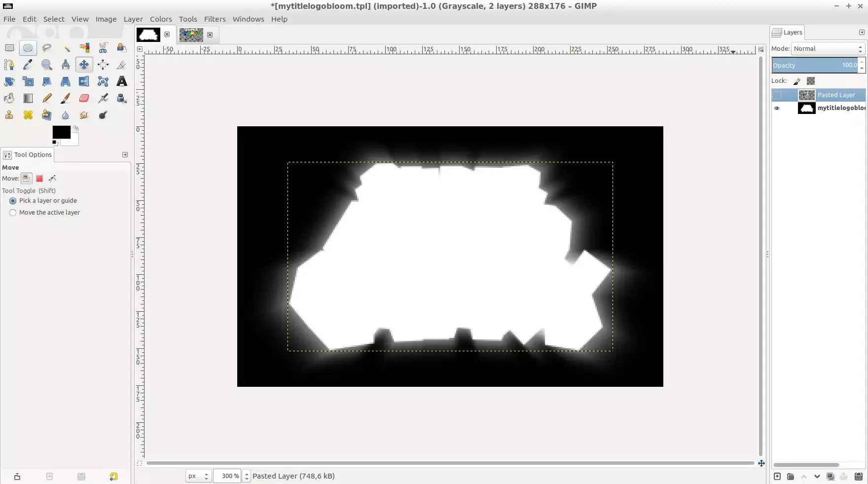Image resolution: width=868 pixels, height=484 pixels.
Task: Open the ruler unit px dropdown
Action: click(x=199, y=476)
